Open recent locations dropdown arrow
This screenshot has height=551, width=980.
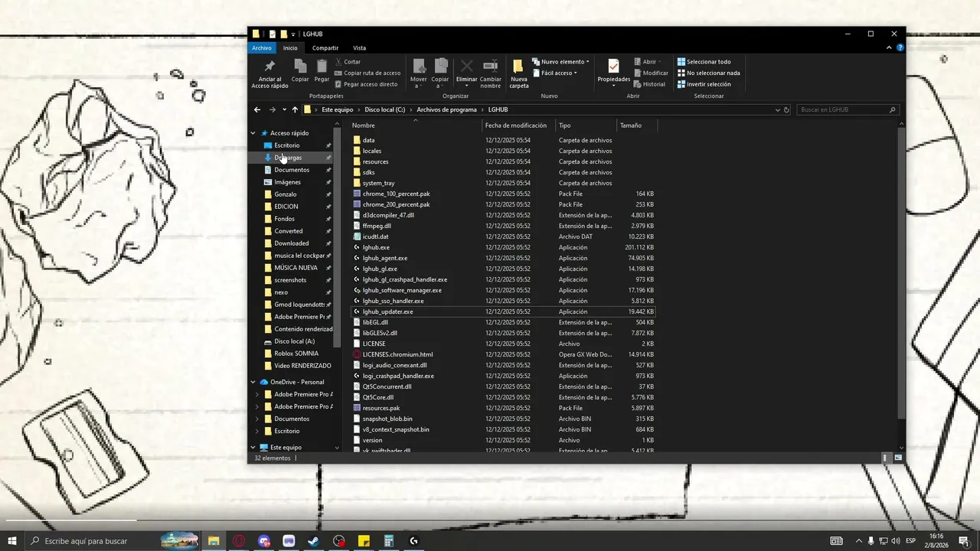[x=284, y=109]
